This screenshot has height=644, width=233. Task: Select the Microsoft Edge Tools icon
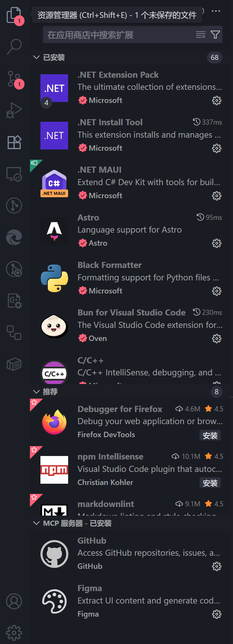coord(13,237)
